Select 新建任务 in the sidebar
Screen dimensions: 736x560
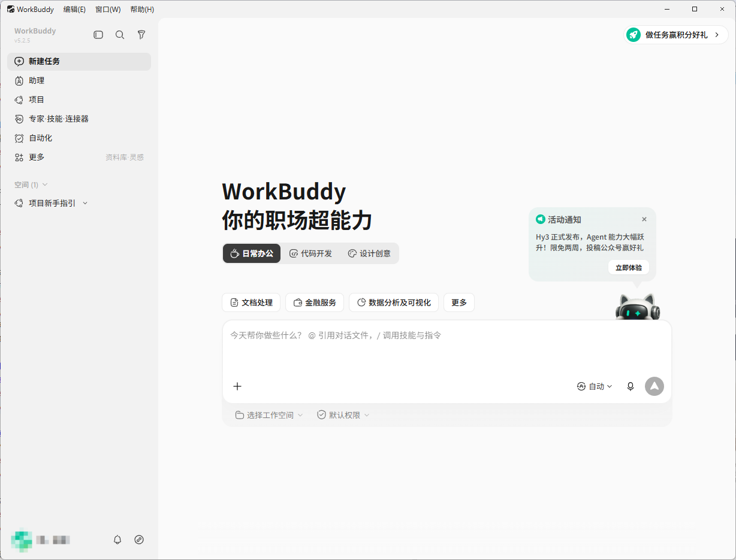[x=79, y=61]
